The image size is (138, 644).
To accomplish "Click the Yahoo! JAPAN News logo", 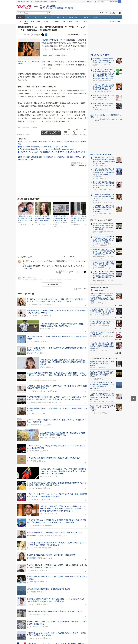I will pyautogui.click(x=28, y=7).
